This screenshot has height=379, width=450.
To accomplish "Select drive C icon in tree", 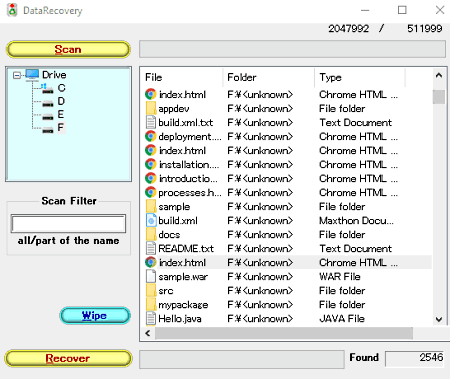I will tap(48, 89).
